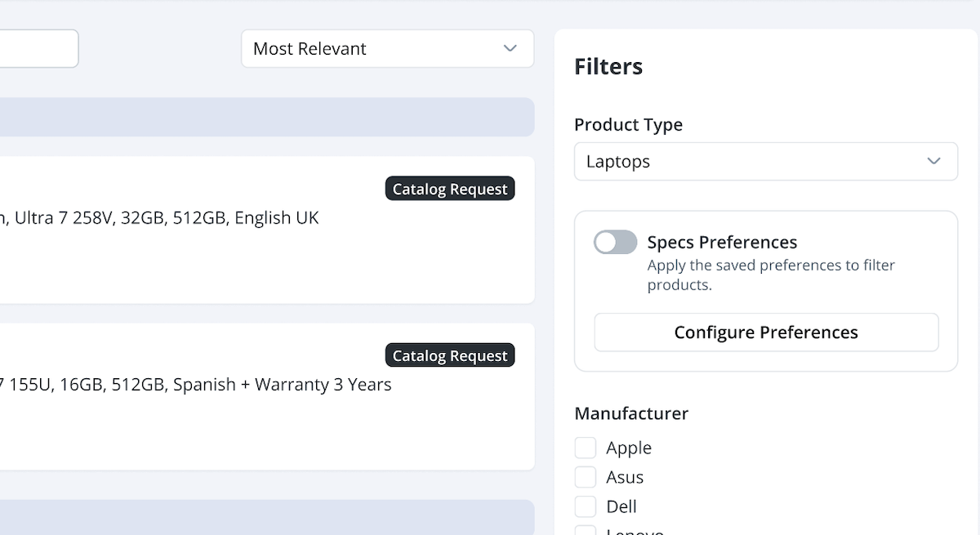
Task: Click the Dell label text under Manufacturer
Action: coord(621,506)
